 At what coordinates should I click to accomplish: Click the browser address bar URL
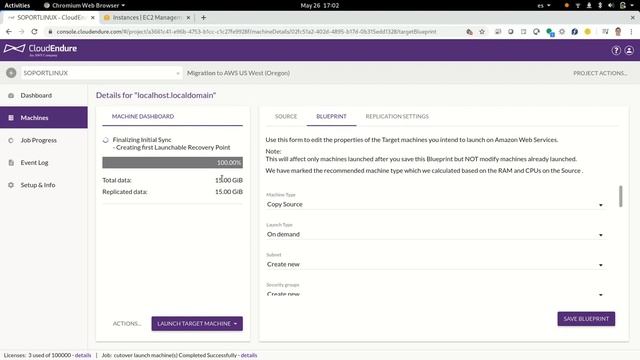(246, 31)
